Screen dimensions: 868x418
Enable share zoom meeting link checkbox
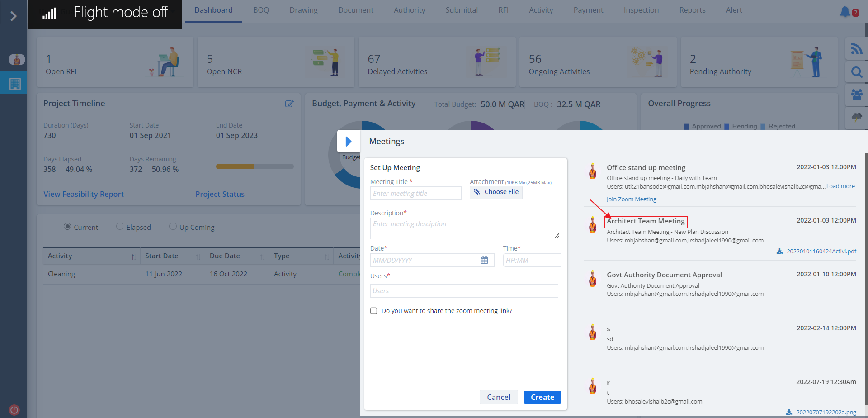(x=374, y=311)
